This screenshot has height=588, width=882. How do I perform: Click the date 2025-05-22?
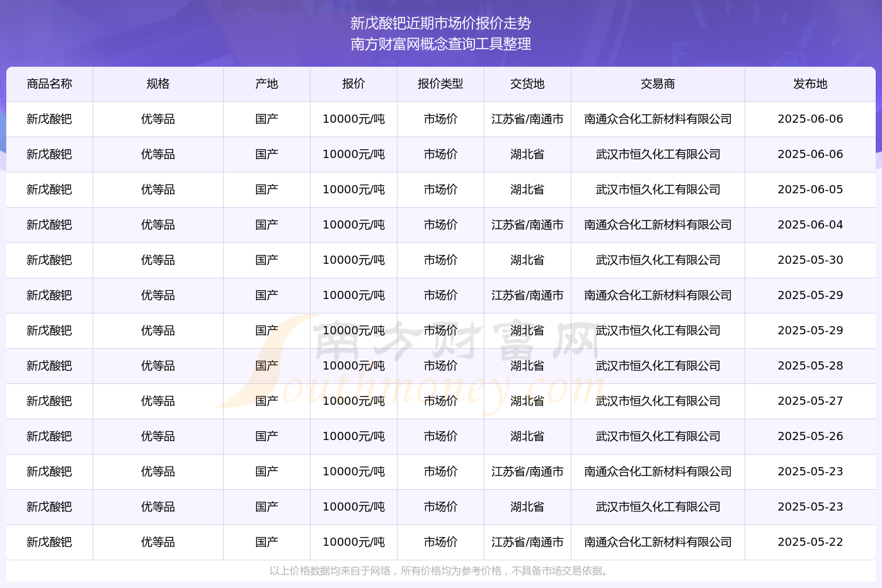pyautogui.click(x=810, y=542)
